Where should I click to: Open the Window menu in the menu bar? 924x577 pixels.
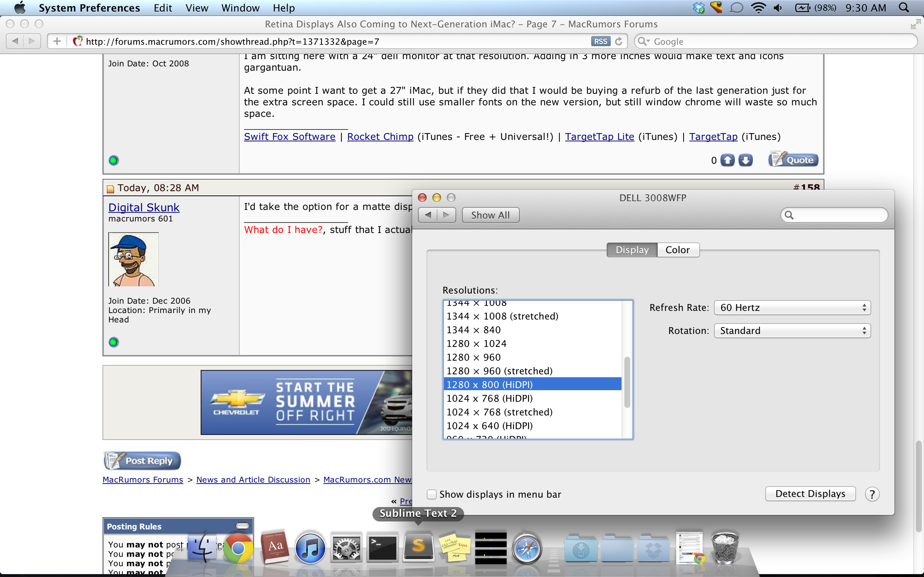(x=240, y=8)
